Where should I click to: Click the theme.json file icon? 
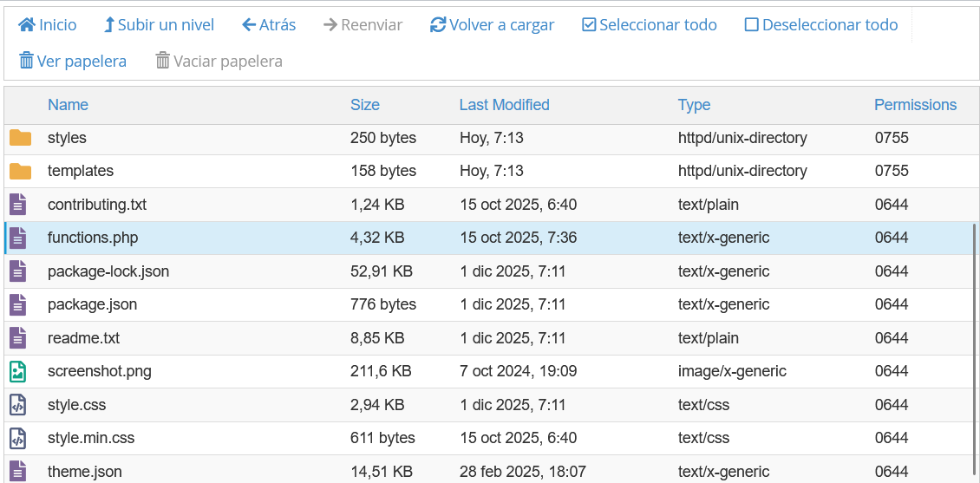coord(18,471)
